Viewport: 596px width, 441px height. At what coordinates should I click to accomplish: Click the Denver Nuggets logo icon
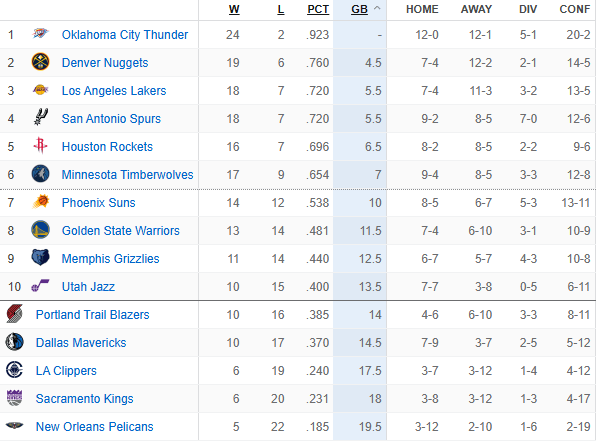pyautogui.click(x=40, y=62)
